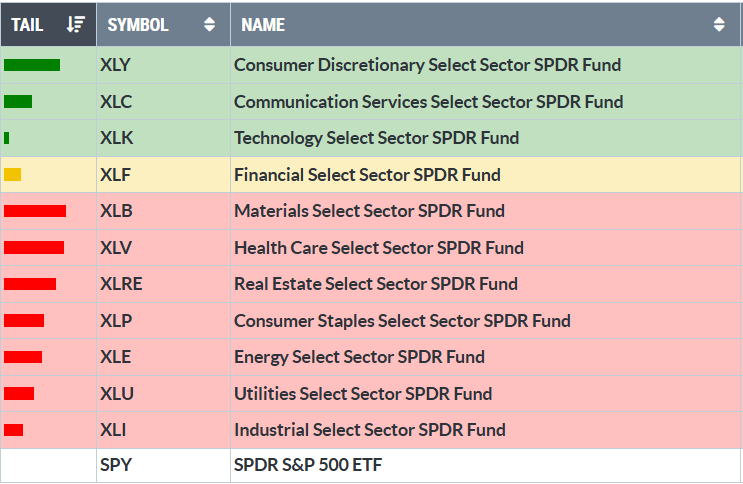Open Consumer Staples Select Sector SPDR Fund
Viewport: 743px width, 484px height.
pos(402,321)
